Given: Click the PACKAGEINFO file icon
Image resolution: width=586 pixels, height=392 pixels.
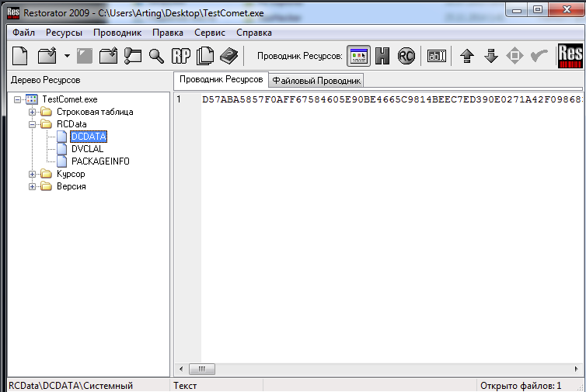Looking at the screenshot, I should click(x=61, y=161).
